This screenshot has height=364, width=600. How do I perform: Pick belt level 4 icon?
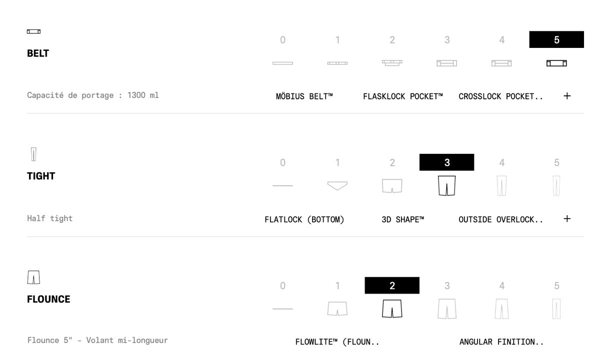(x=501, y=63)
